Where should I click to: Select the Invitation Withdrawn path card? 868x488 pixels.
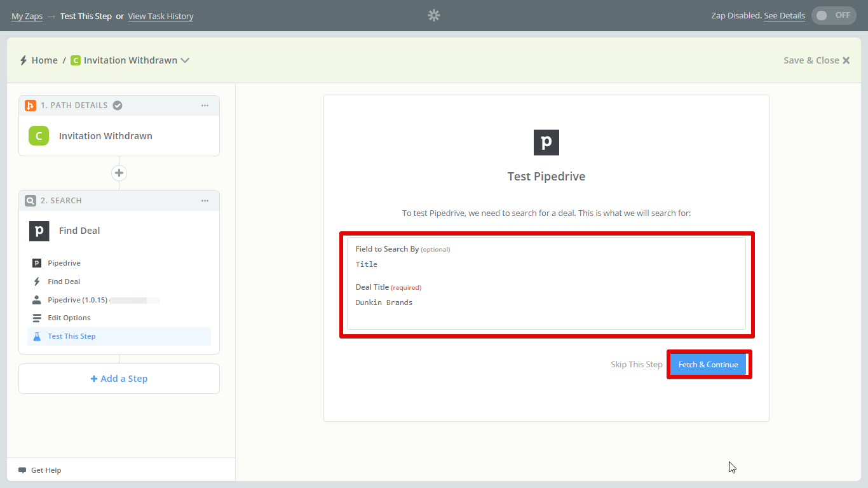(119, 136)
